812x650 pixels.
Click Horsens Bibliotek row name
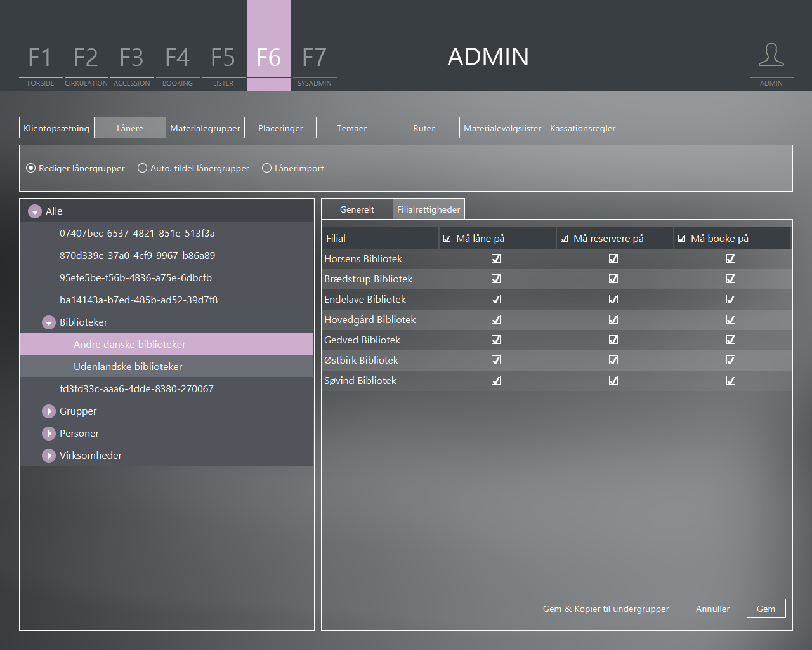pyautogui.click(x=363, y=259)
